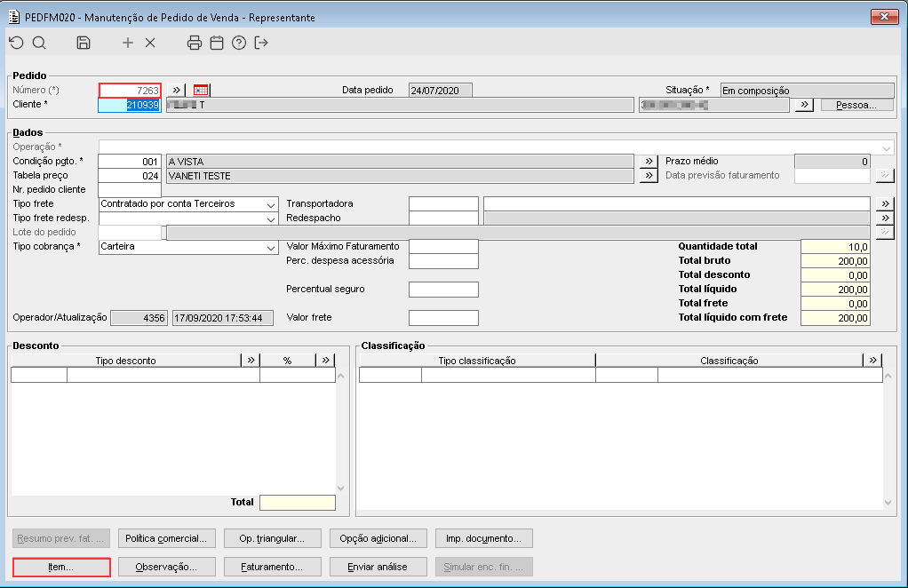Save the order with the floppy icon

click(84, 43)
